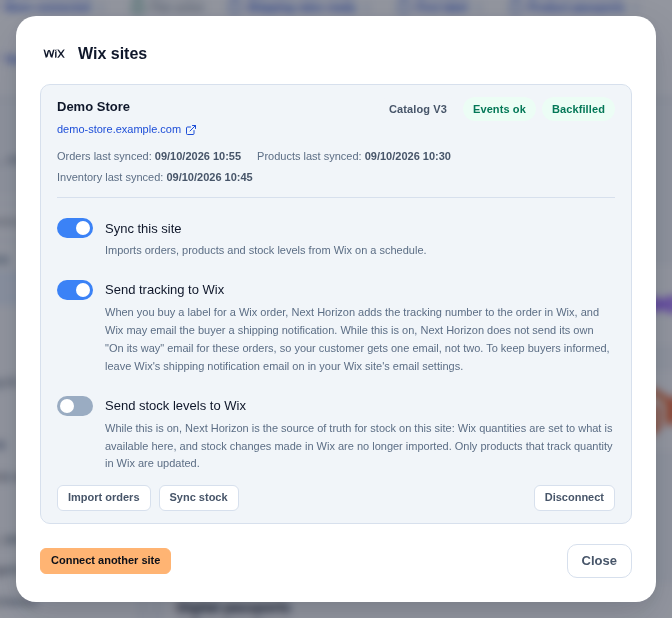
Task: Close the Wix sites dialog
Action: click(599, 561)
